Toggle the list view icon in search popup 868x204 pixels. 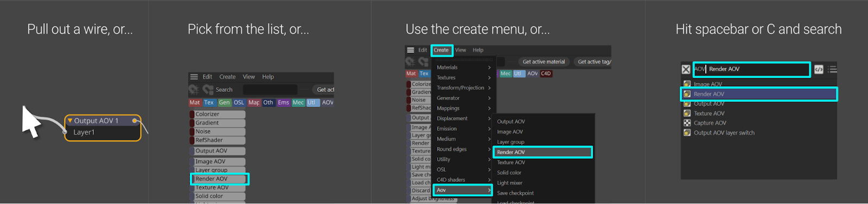(832, 69)
